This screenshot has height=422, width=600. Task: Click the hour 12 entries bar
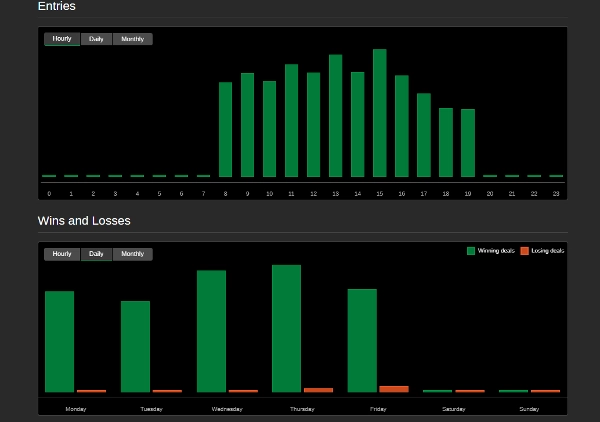click(x=313, y=125)
